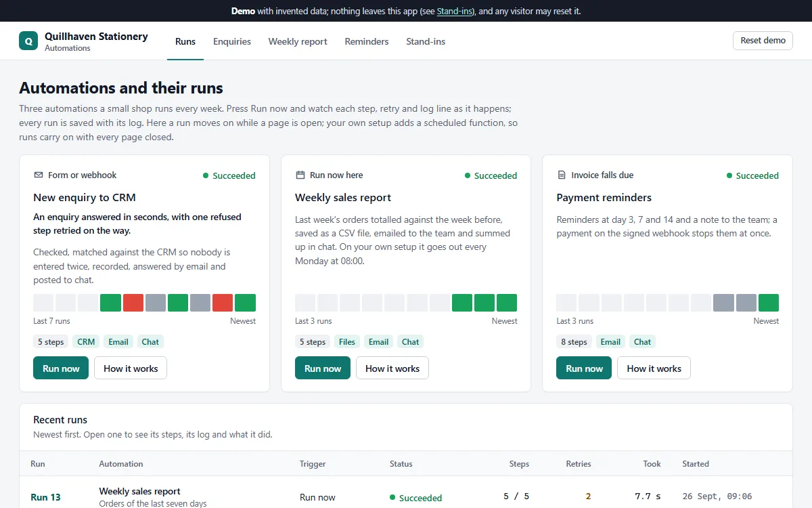The width and height of the screenshot is (812, 508).
Task: Click the calendar icon beside Run now here
Action: pos(300,175)
